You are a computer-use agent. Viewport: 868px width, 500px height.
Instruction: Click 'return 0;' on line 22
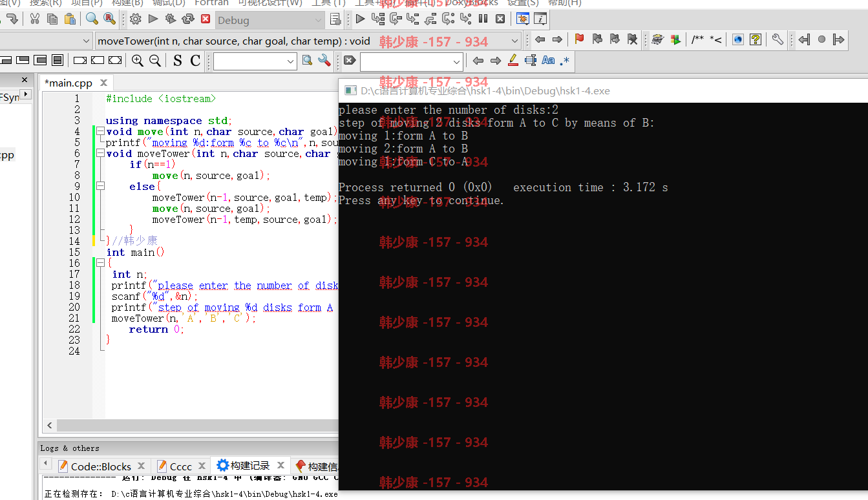pyautogui.click(x=156, y=329)
